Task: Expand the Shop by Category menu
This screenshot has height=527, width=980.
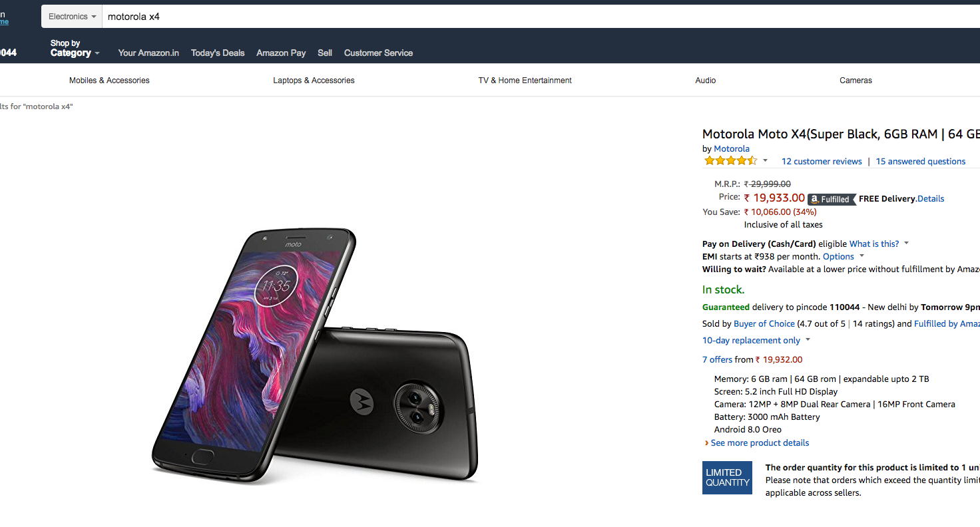Action: 75,49
